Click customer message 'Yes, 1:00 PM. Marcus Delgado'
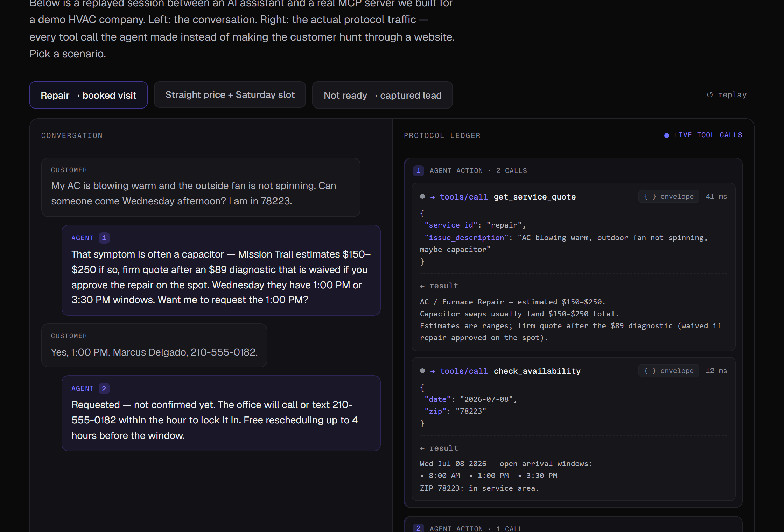This screenshot has height=532, width=784. click(154, 345)
